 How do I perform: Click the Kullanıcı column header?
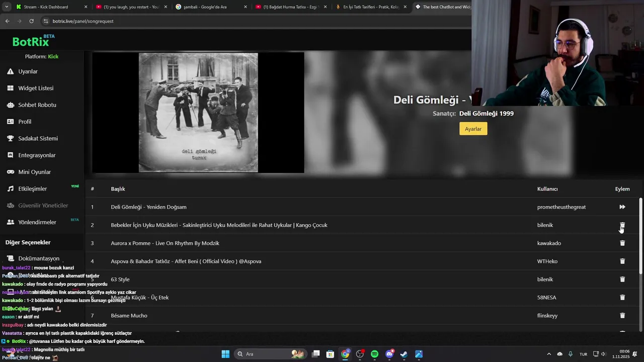click(547, 189)
